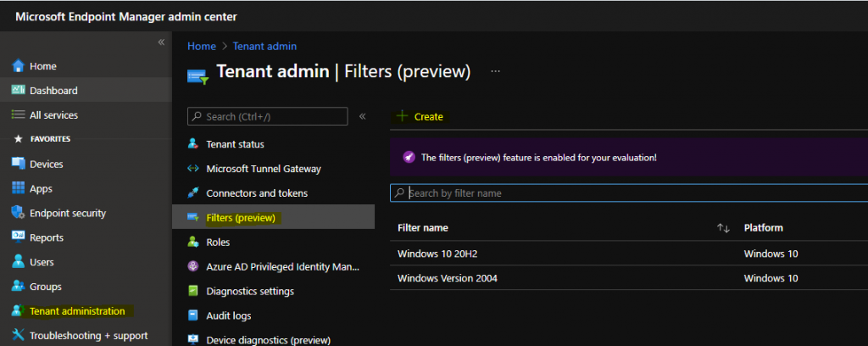The width and height of the screenshot is (868, 346).
Task: Click the Users person icon
Action: click(x=19, y=262)
